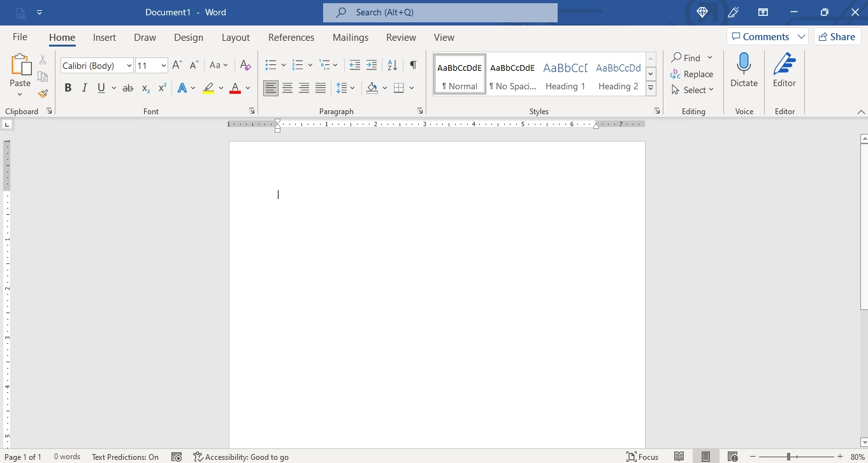
Task: Clear all formatting with the eraser icon
Action: (x=245, y=64)
